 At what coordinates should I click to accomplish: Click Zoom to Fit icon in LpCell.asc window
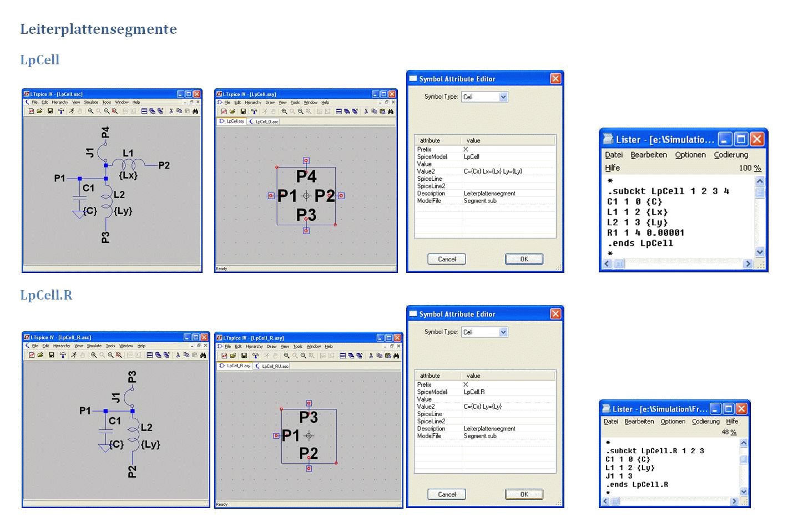pos(114,111)
